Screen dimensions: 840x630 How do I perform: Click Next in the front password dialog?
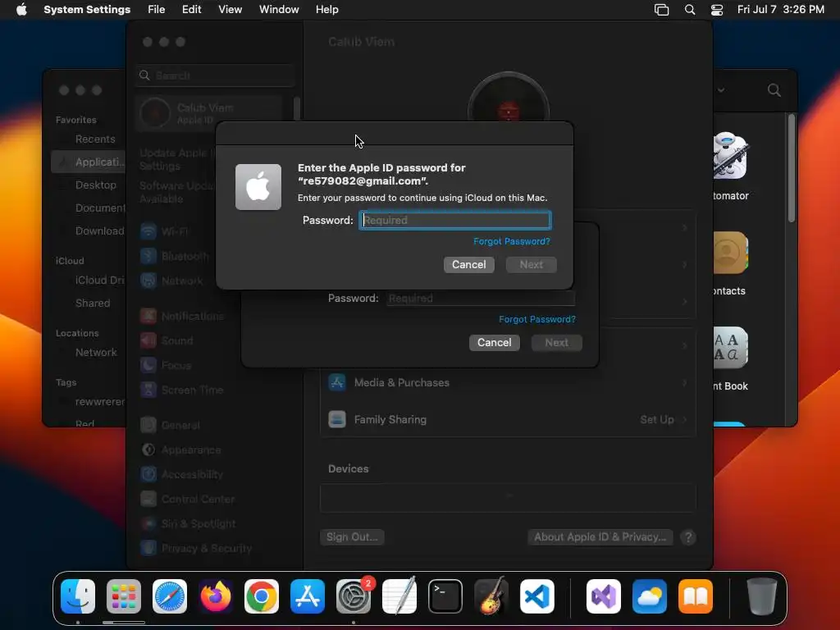[531, 265]
